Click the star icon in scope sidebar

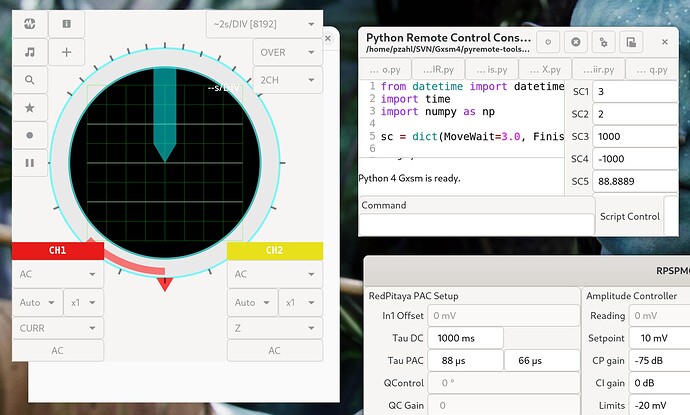tap(30, 107)
